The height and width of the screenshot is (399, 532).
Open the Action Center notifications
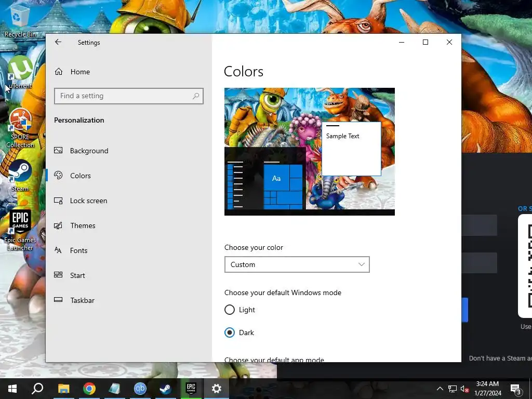[516, 389]
